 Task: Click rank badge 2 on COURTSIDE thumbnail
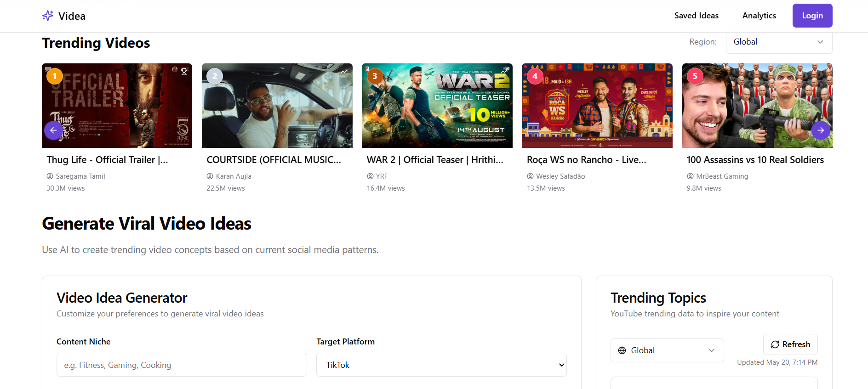215,76
